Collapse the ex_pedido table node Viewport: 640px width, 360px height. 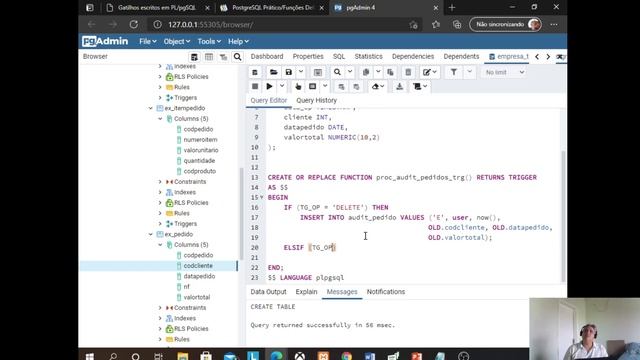(151, 234)
